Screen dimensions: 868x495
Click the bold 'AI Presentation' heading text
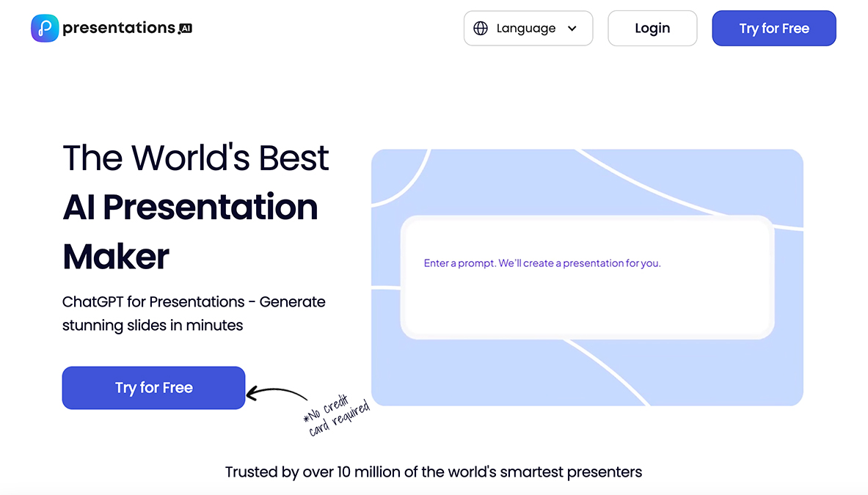[190, 208]
